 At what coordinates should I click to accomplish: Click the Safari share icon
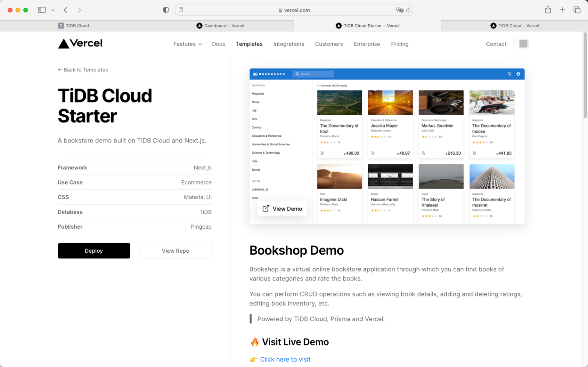[548, 9]
